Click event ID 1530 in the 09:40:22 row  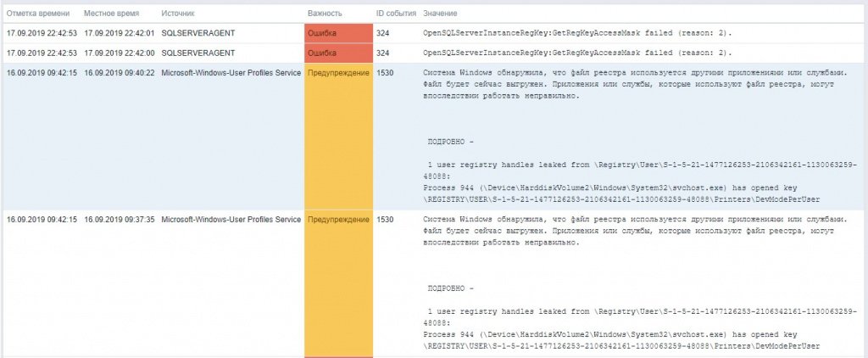coord(385,73)
